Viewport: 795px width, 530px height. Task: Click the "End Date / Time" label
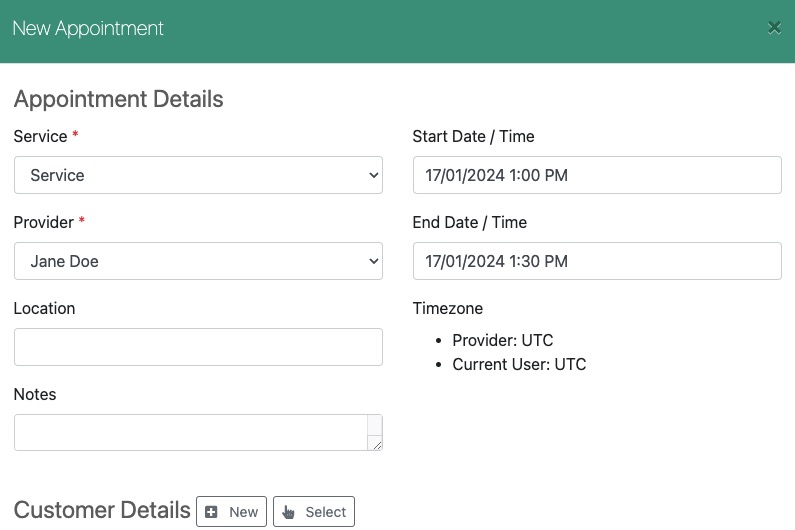(x=469, y=222)
